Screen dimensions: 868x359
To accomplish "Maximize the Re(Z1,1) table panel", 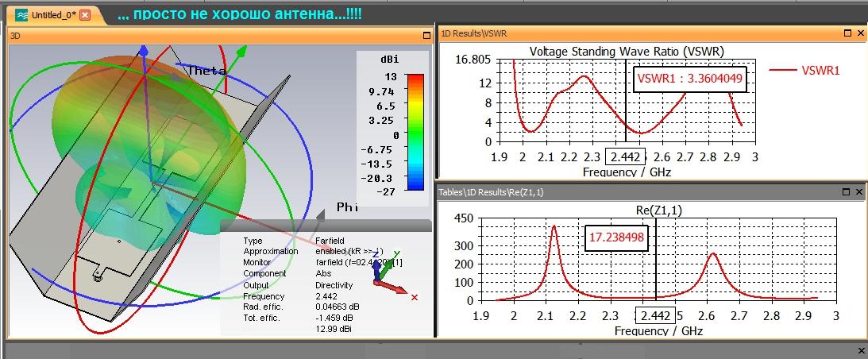I will 846,191.
